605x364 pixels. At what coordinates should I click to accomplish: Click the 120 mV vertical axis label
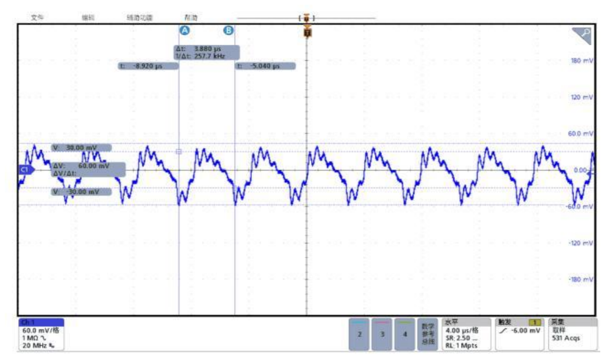pyautogui.click(x=582, y=97)
